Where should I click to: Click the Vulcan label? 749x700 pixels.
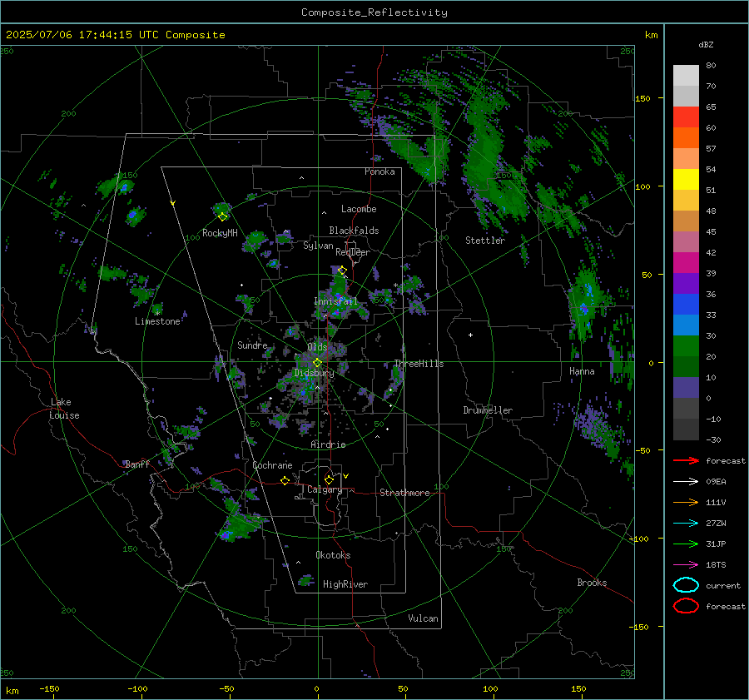click(423, 618)
